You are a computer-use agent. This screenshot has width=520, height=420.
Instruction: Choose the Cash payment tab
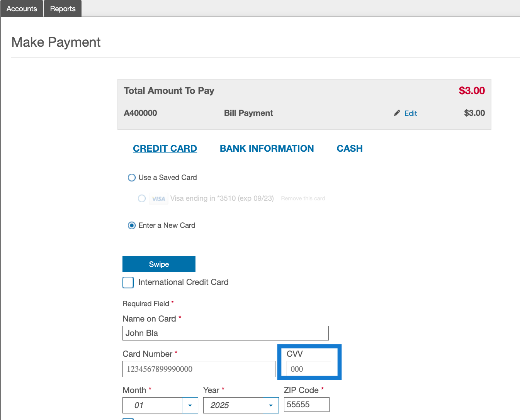tap(350, 149)
